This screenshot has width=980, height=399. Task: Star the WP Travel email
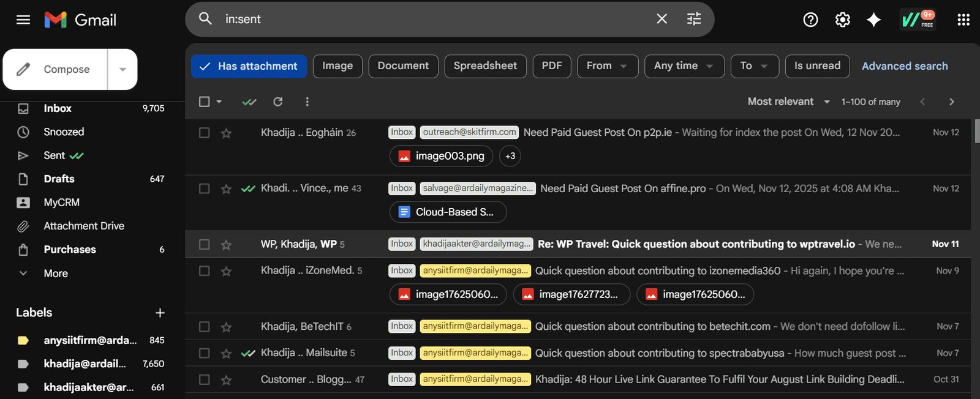coord(226,244)
